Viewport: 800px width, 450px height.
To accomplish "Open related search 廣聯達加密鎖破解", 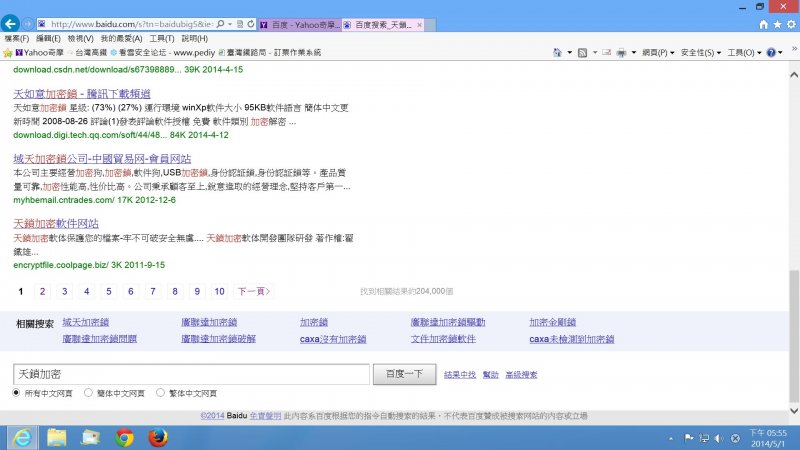I will (x=218, y=339).
